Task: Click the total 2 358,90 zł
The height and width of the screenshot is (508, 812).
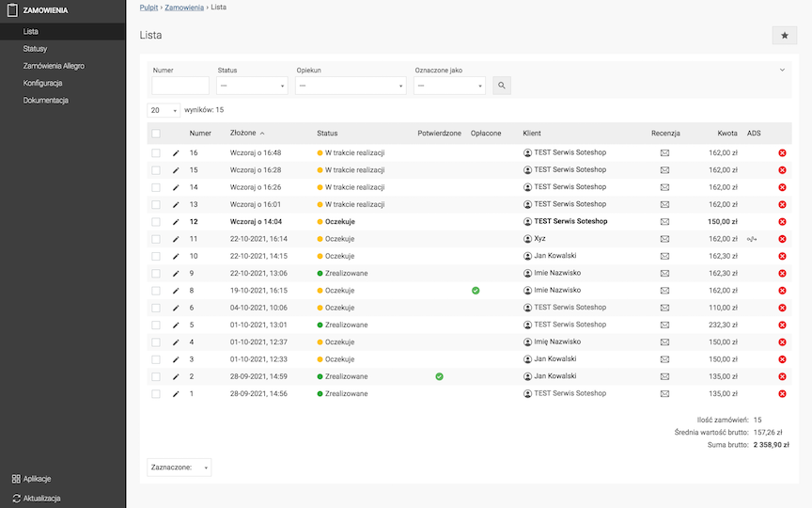Action: point(771,445)
